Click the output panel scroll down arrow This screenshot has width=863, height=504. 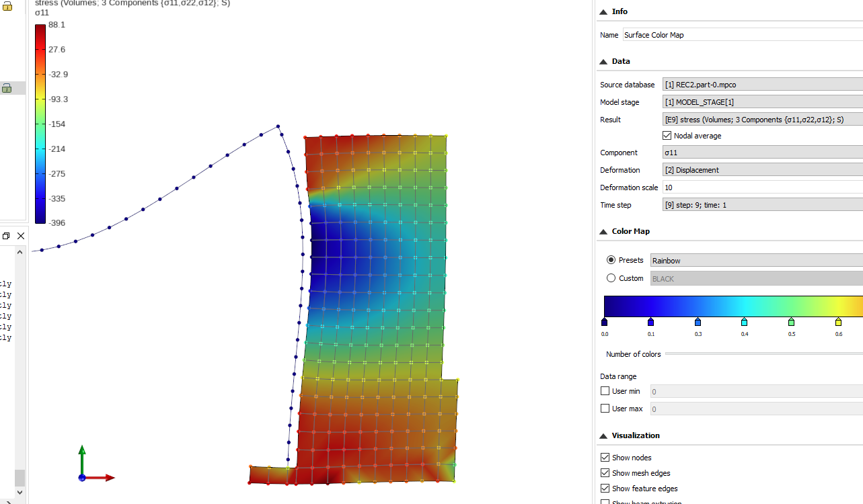pyautogui.click(x=20, y=492)
